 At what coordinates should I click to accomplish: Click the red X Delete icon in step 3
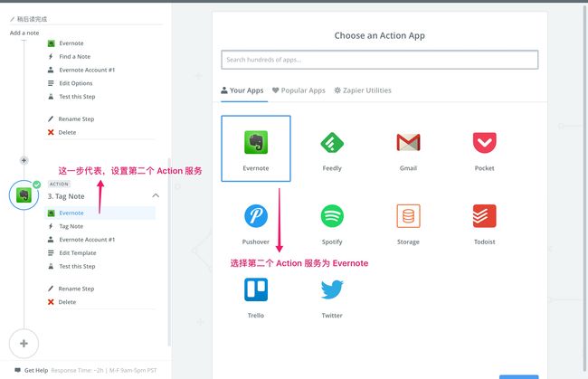tap(51, 302)
